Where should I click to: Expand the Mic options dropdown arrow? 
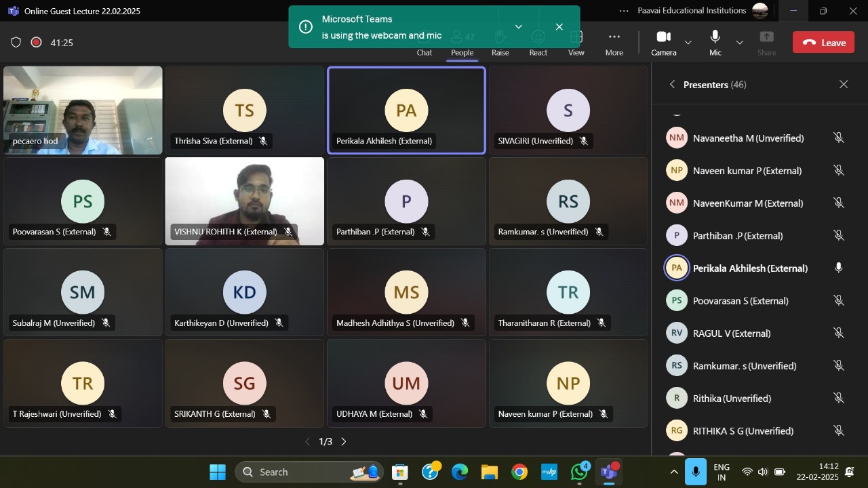[740, 43]
